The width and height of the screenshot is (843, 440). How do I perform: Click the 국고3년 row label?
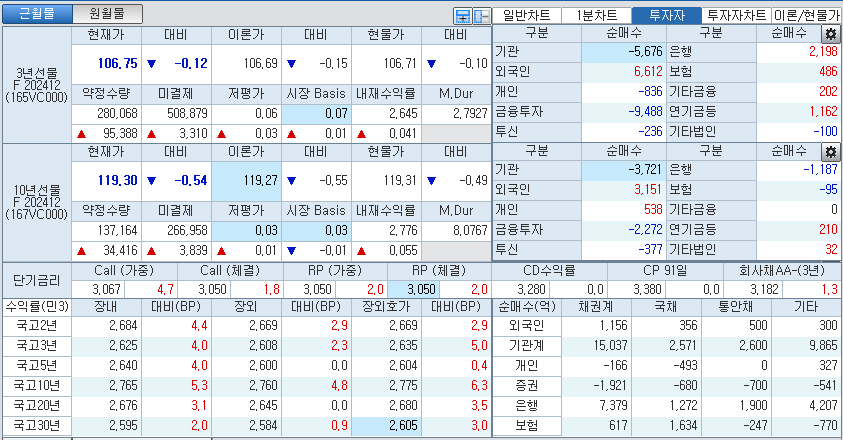click(x=37, y=345)
